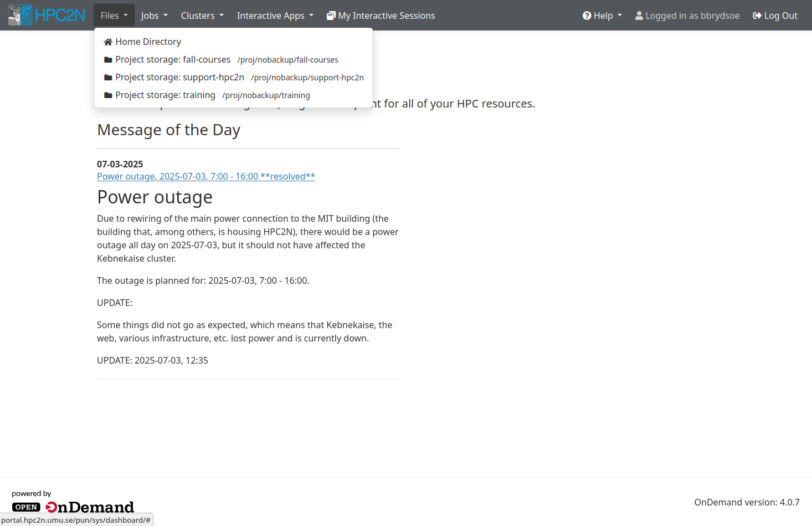Click the OnDemand version: 4.0.7 text
The height and width of the screenshot is (526, 812).
coord(747,502)
